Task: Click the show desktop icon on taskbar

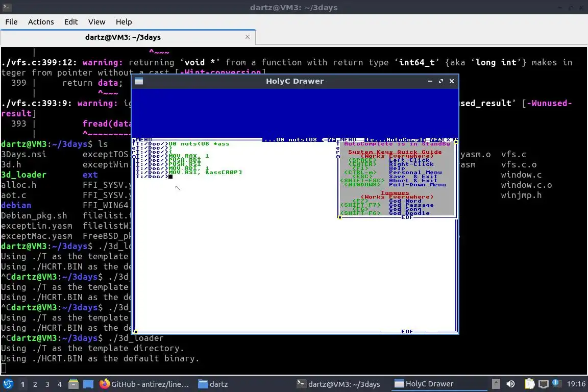Action: pyautogui.click(x=88, y=384)
